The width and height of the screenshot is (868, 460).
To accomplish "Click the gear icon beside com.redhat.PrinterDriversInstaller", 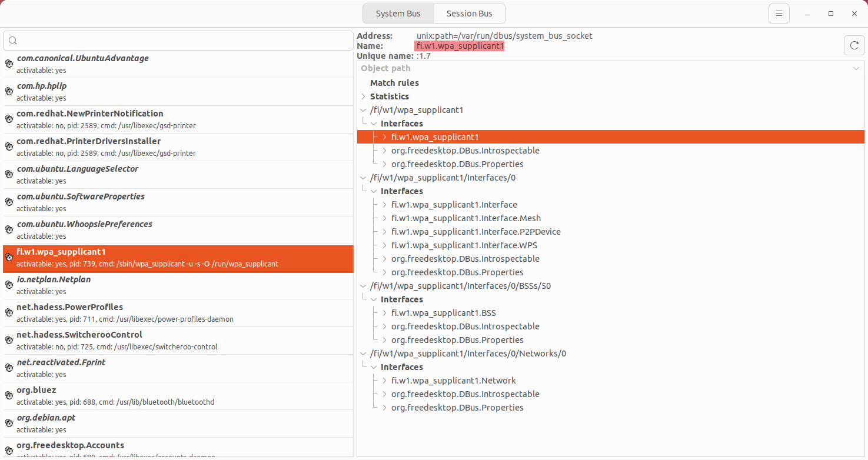I will (x=9, y=146).
